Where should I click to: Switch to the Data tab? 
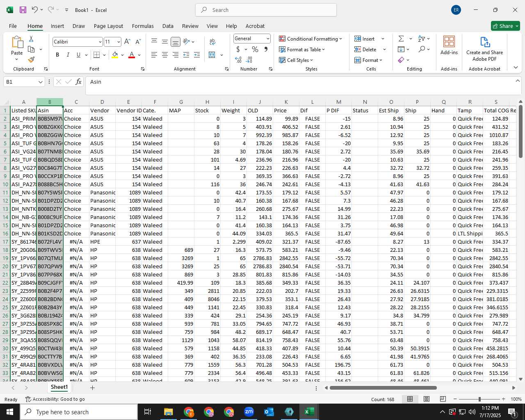coord(168,26)
